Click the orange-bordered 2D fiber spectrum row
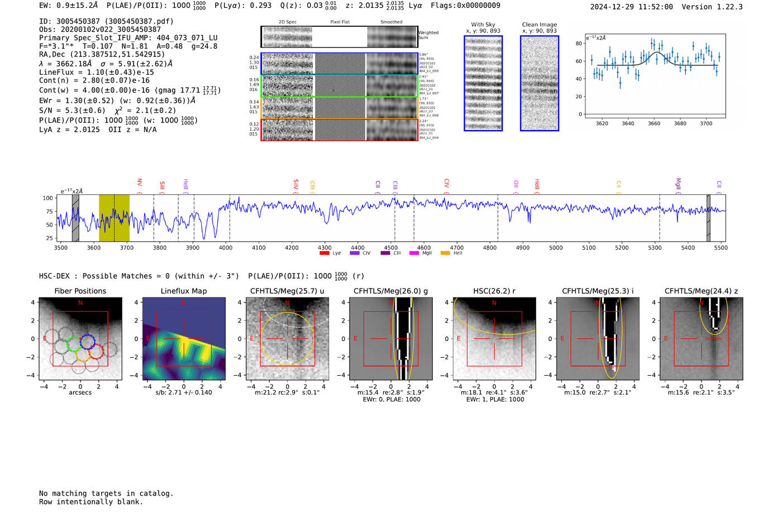The width and height of the screenshot is (782, 532). tap(339, 108)
